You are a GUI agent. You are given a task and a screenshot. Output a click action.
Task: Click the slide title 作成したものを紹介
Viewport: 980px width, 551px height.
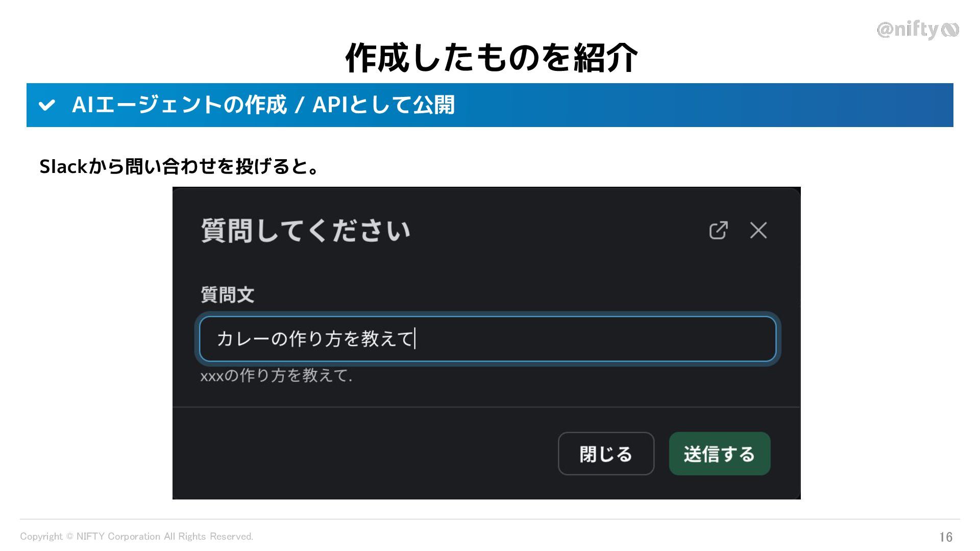click(x=491, y=58)
